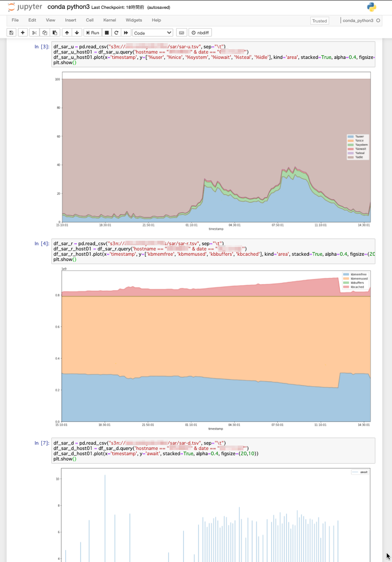
Task: Select the In [7] code cell
Action: [213, 451]
